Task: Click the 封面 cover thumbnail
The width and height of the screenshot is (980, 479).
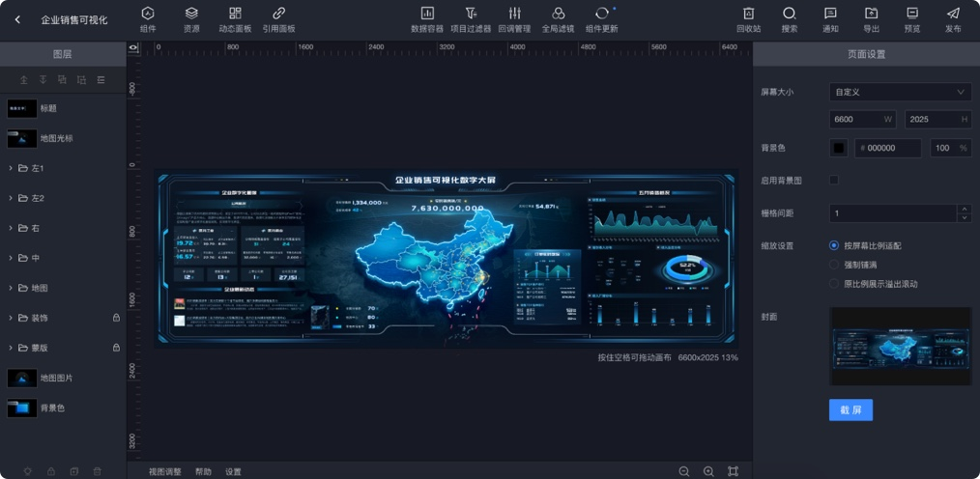Action: pyautogui.click(x=900, y=346)
